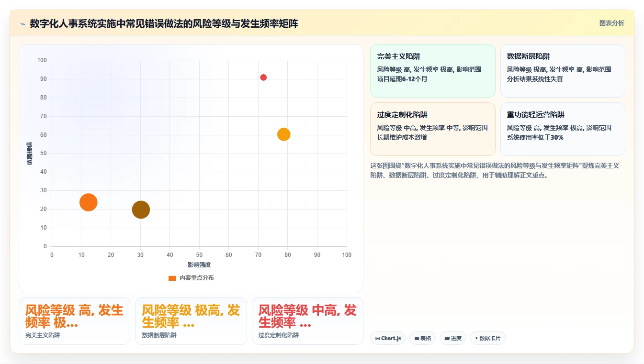
Task: Click the yellow-orange bubble near 80
Action: (x=284, y=134)
